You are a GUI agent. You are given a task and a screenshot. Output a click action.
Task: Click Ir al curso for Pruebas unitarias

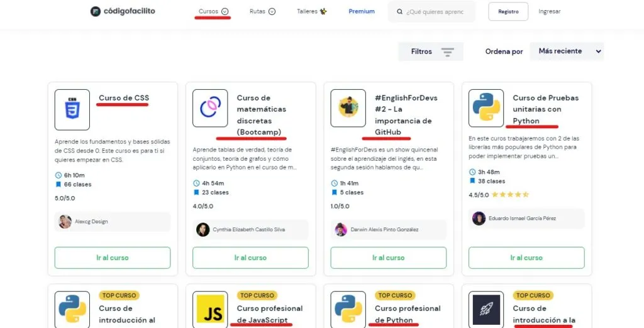pos(526,258)
